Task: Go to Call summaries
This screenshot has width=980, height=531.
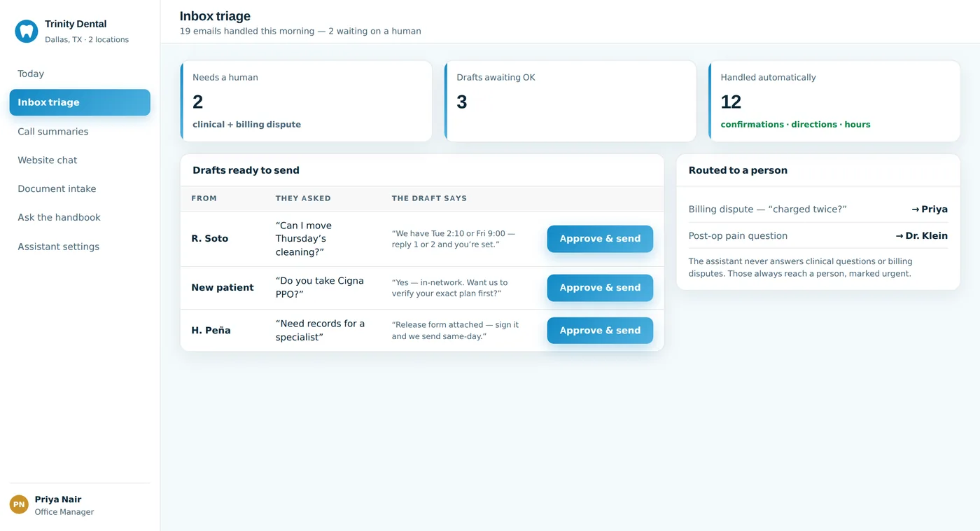Action: pyautogui.click(x=80, y=132)
